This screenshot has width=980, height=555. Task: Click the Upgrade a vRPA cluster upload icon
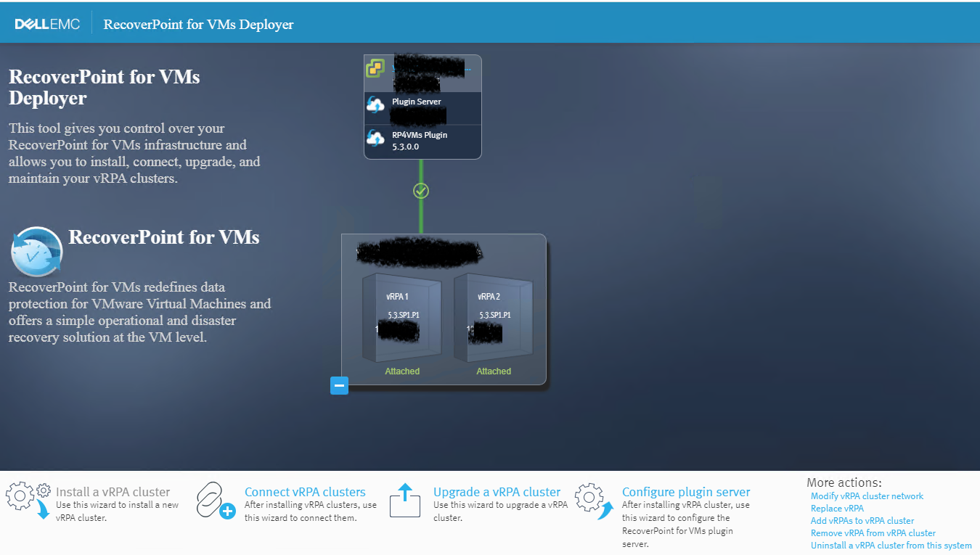[x=405, y=501]
